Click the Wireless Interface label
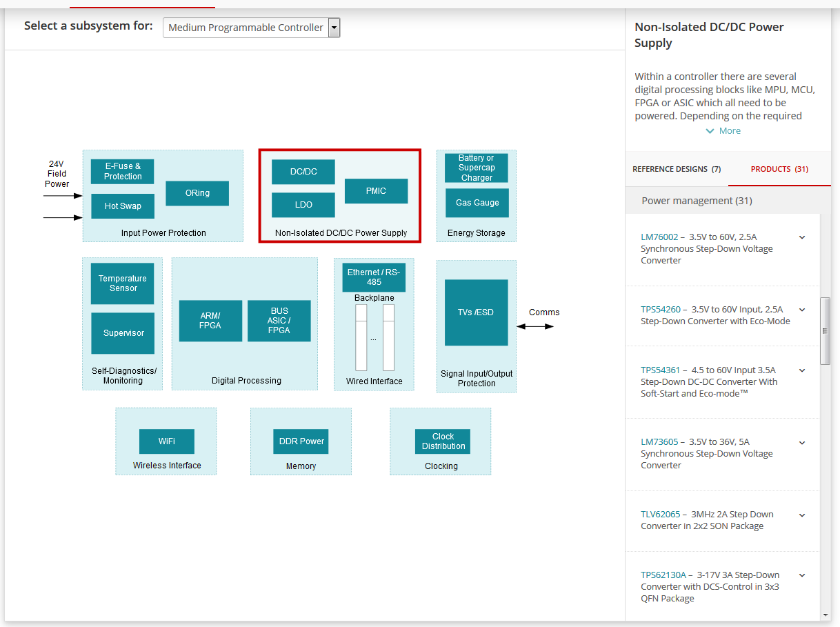Screen dimensions: 840x627 167,466
